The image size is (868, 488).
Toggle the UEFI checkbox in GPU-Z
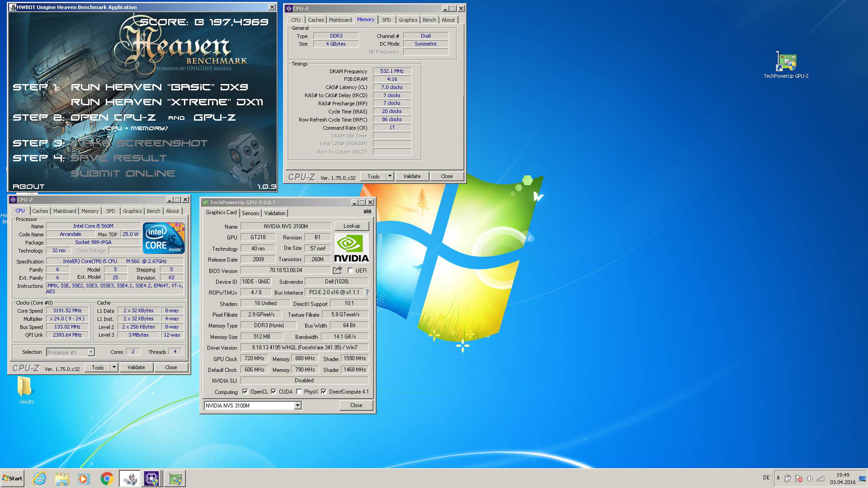point(350,271)
